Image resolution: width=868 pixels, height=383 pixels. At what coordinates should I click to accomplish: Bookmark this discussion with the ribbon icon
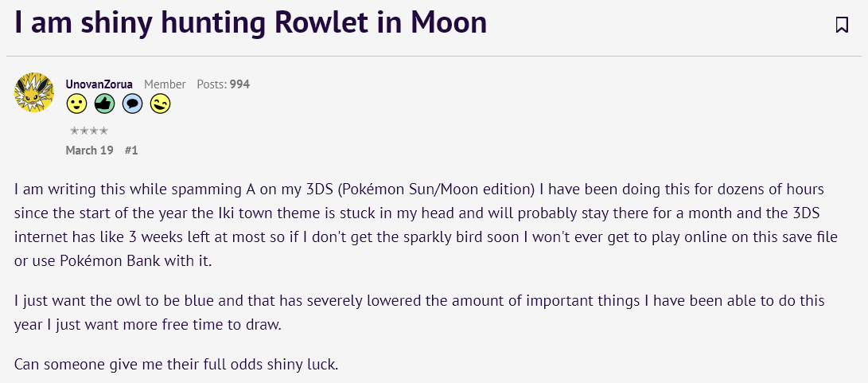click(842, 25)
